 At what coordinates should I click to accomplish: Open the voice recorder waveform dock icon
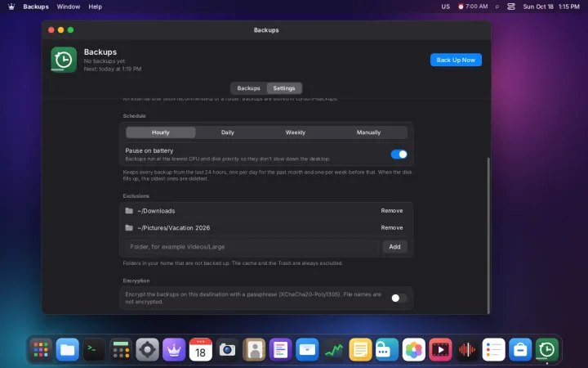point(467,350)
